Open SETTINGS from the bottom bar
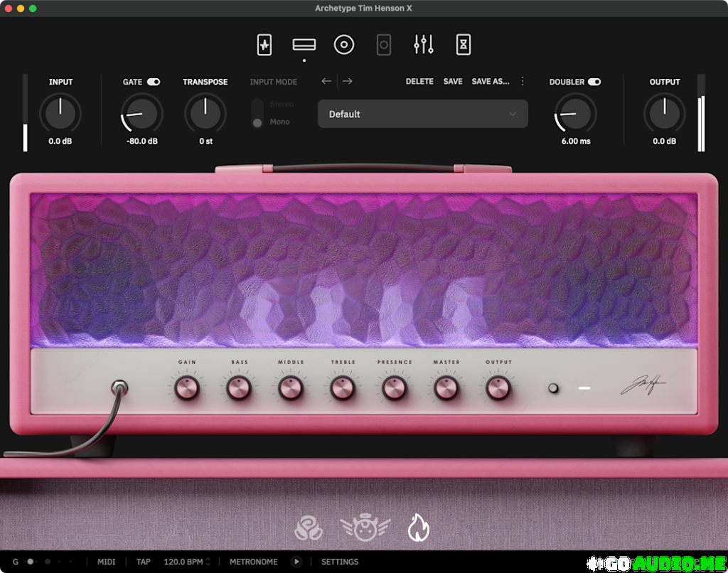This screenshot has width=728, height=573. 340,562
